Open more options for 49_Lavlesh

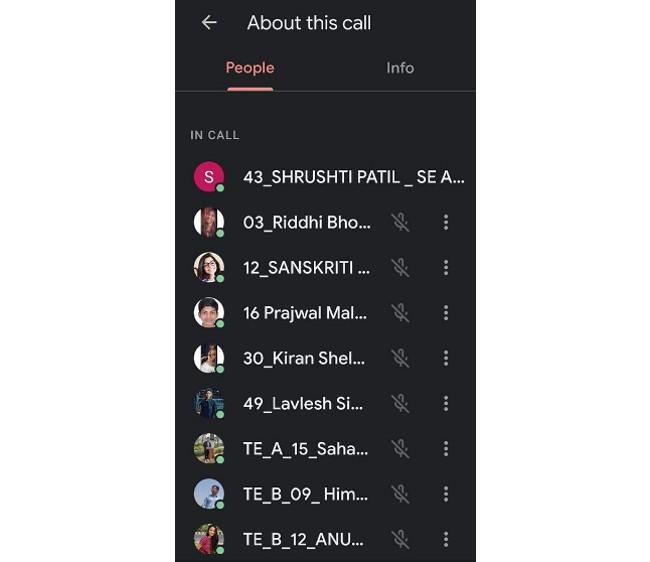pyautogui.click(x=446, y=403)
